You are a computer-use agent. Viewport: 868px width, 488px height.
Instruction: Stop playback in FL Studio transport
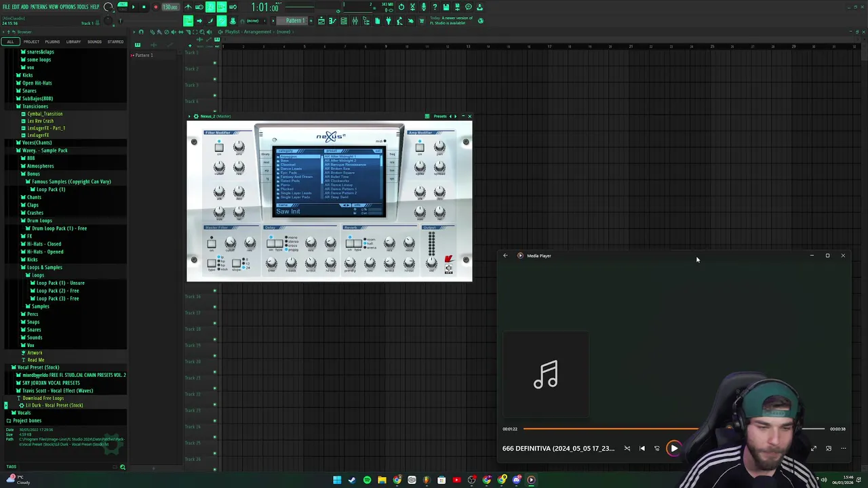pos(144,7)
